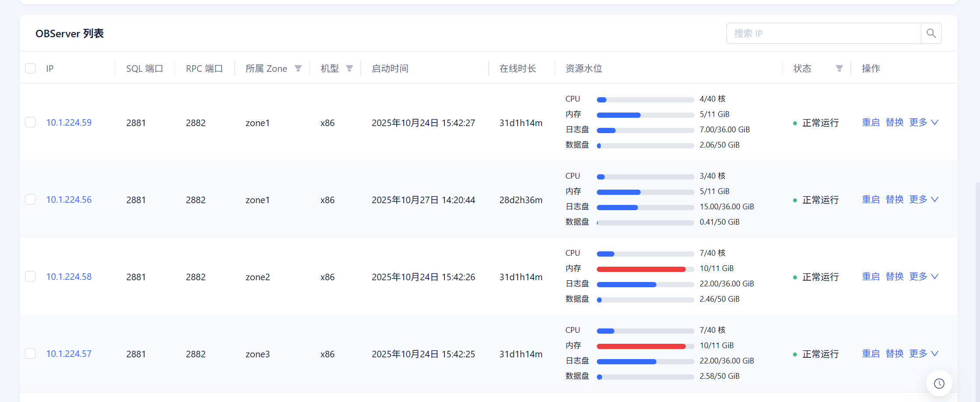The height and width of the screenshot is (402, 980).
Task: Tick the checkbox for 10.1.224.57
Action: [x=30, y=353]
